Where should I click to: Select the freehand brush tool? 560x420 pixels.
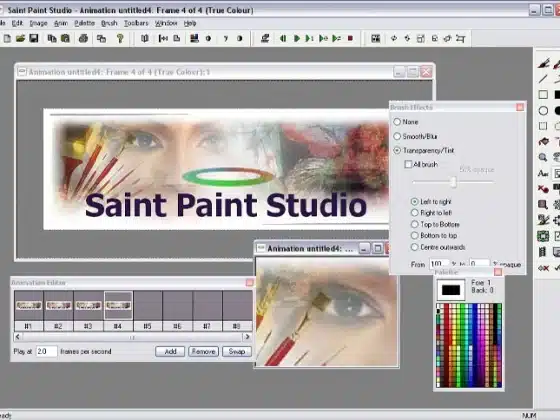543,64
